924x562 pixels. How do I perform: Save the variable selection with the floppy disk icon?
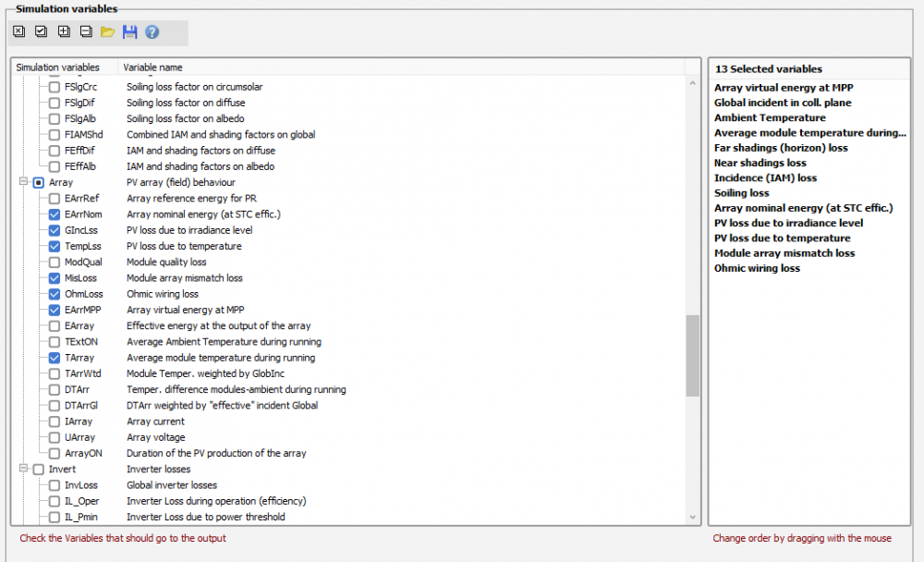click(130, 31)
